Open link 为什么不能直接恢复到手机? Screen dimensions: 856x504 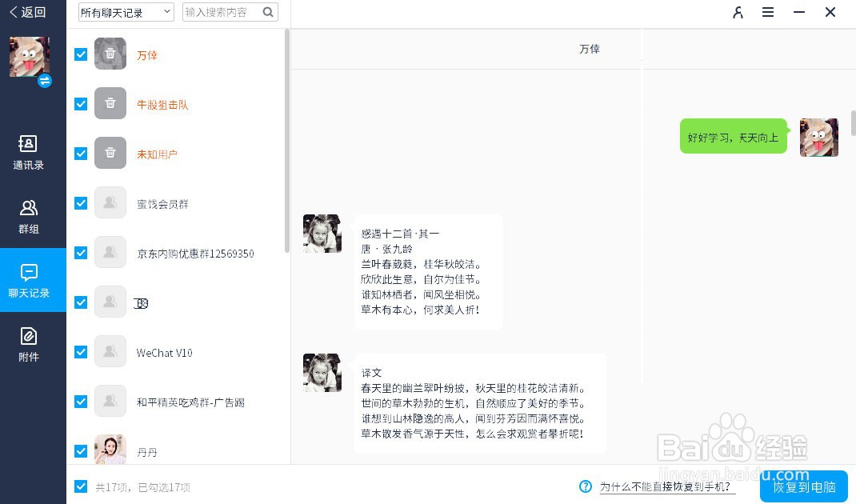click(x=667, y=486)
